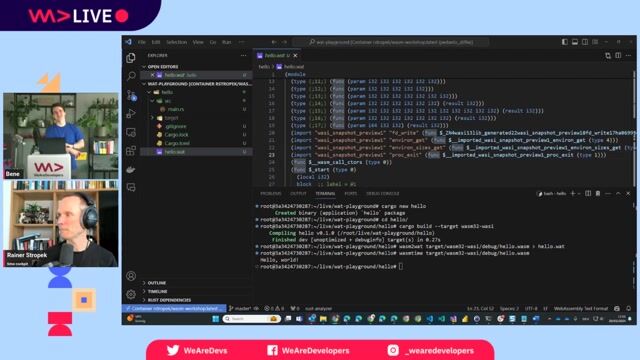
Task: Open the Go menu
Action: (x=213, y=42)
